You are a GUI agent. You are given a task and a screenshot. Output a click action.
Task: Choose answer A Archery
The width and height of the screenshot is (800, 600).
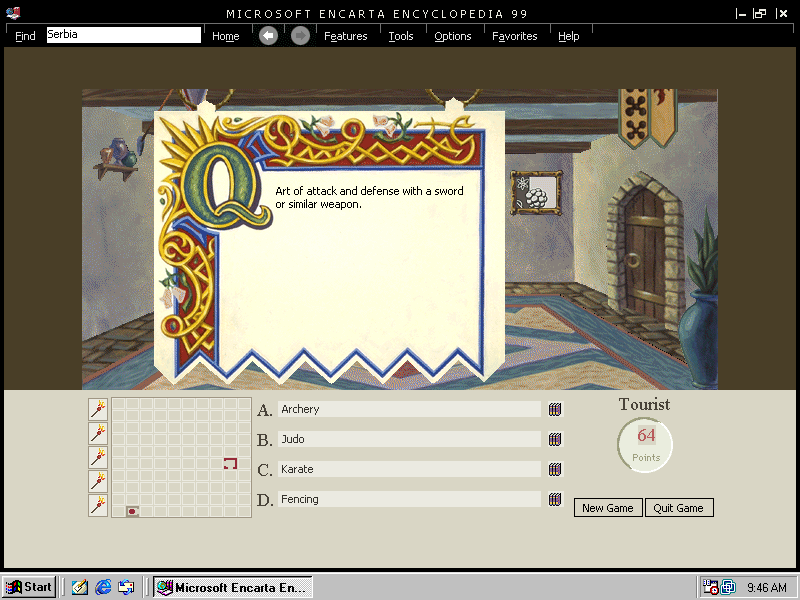(x=409, y=409)
